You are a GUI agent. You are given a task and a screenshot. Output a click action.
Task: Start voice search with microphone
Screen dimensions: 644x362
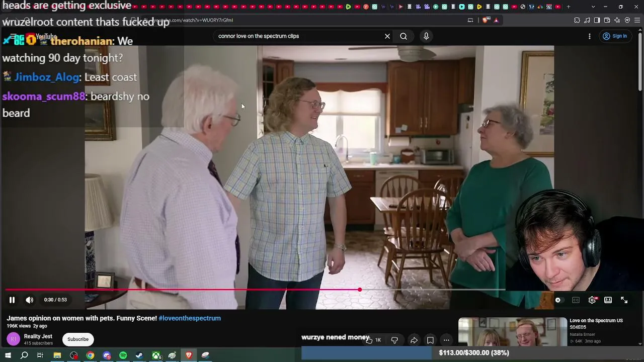(426, 36)
